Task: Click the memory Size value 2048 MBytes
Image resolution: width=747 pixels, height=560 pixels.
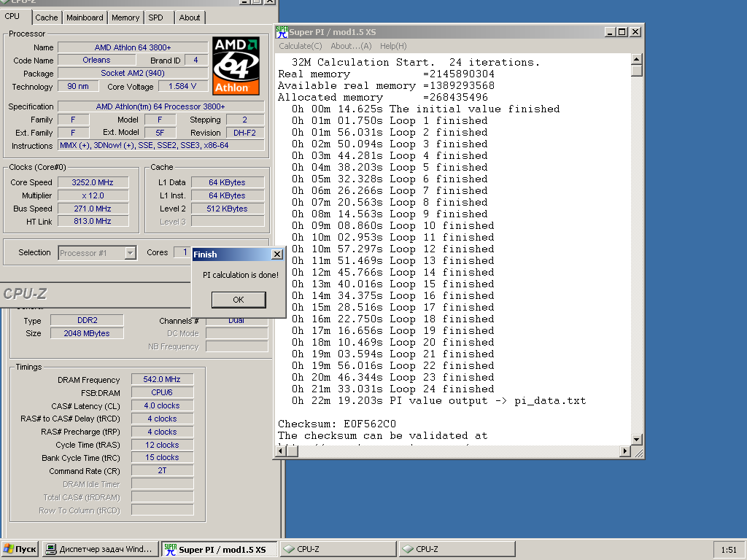Action: tap(88, 333)
